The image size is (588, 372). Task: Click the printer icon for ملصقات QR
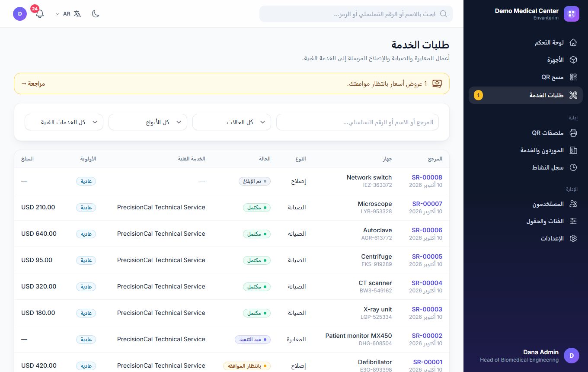tap(573, 133)
